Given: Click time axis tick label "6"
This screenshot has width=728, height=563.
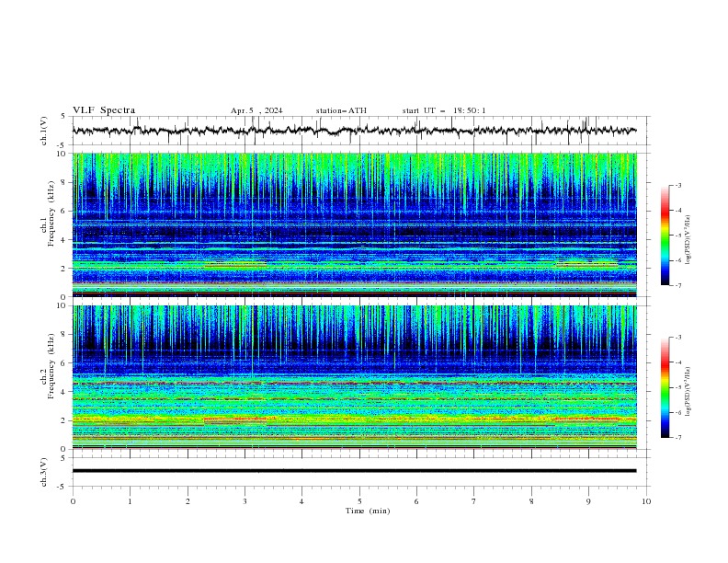Looking at the screenshot, I should [x=416, y=501].
